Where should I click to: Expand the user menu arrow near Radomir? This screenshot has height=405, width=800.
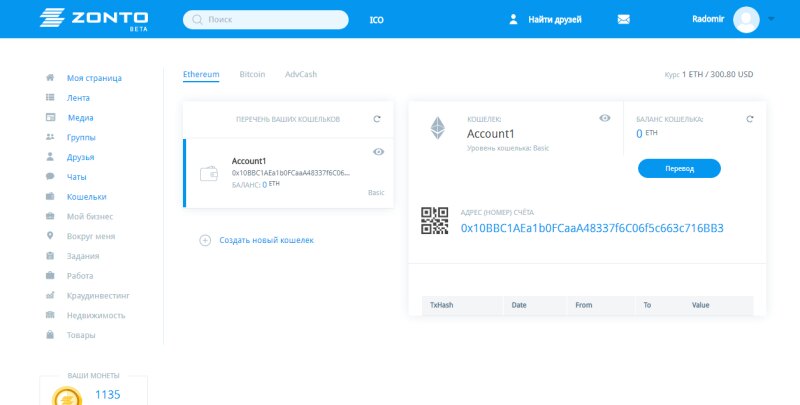771,19
